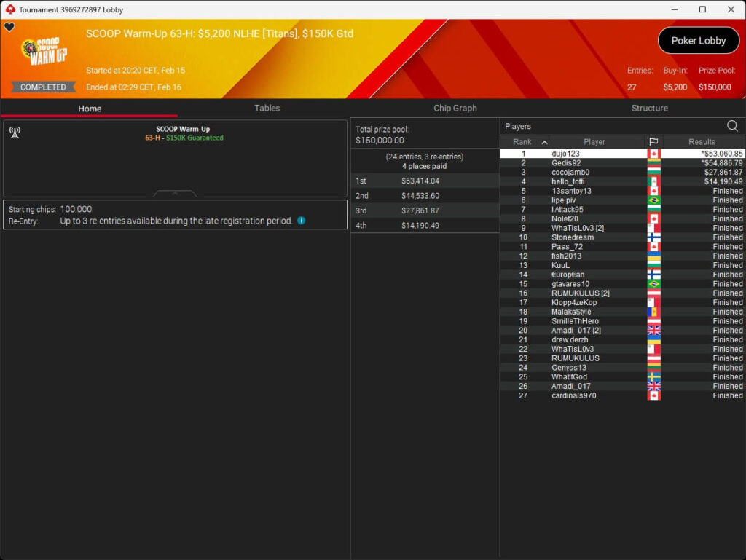Screen dimensions: 746x560
Task: Sort list by Player column header
Action: click(594, 142)
